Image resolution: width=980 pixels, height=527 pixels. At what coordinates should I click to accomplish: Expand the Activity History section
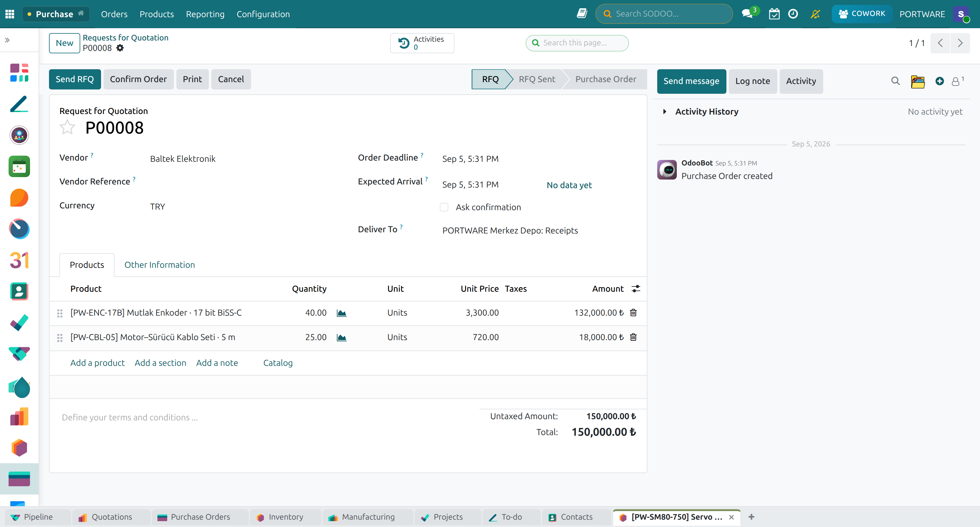(665, 112)
